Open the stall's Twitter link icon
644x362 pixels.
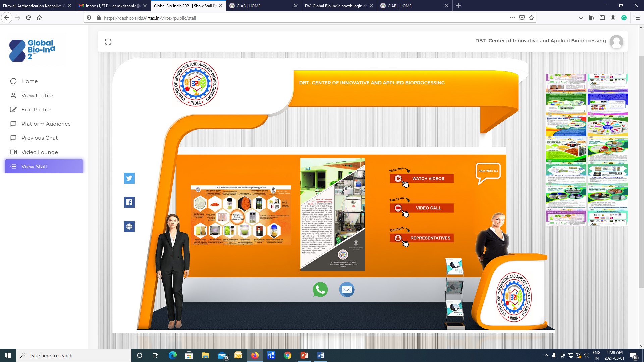click(x=129, y=178)
